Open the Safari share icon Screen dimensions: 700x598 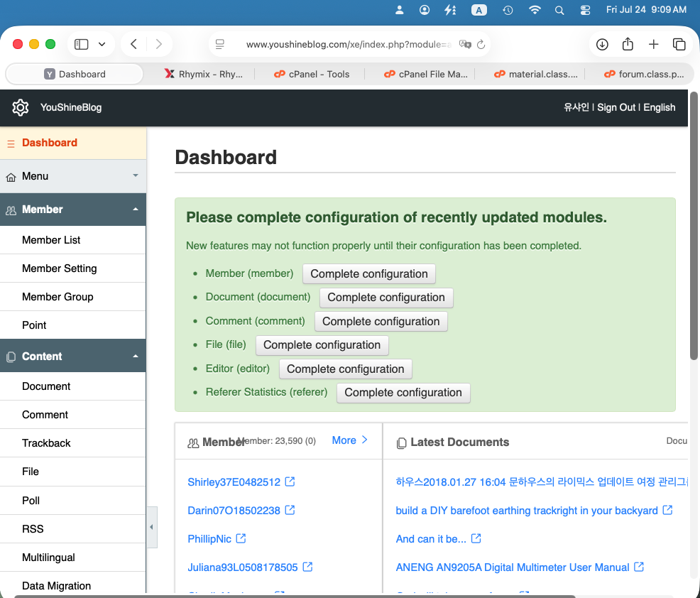point(628,44)
